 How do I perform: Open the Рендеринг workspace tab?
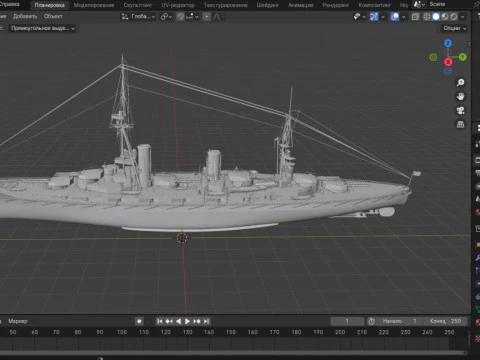point(336,5)
